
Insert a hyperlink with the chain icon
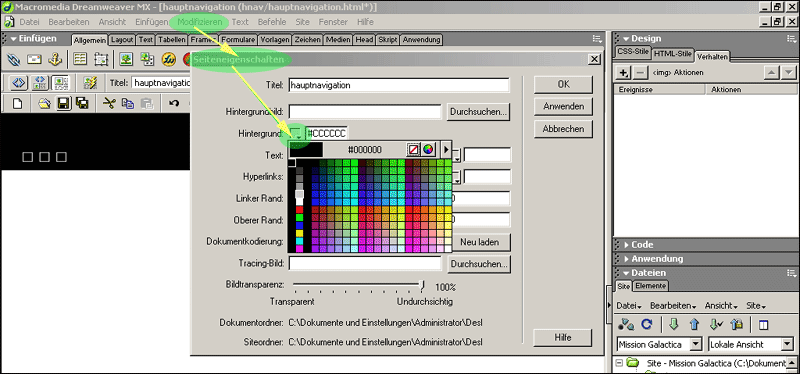point(13,60)
